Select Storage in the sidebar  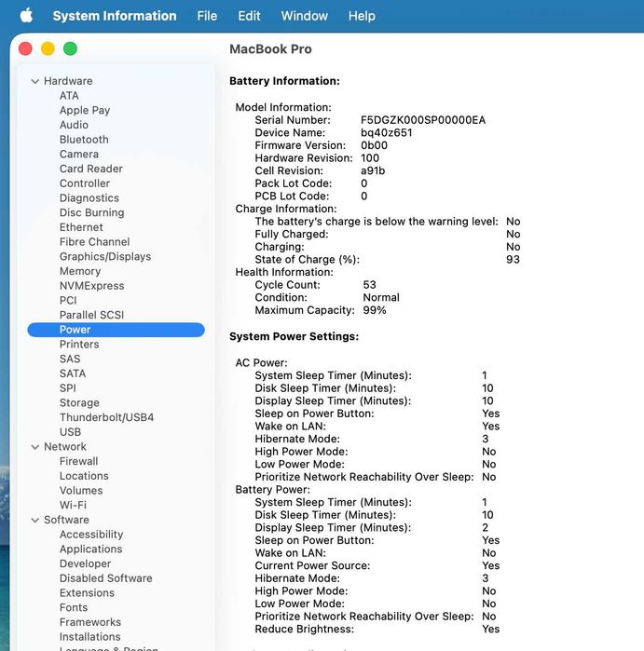tap(79, 402)
